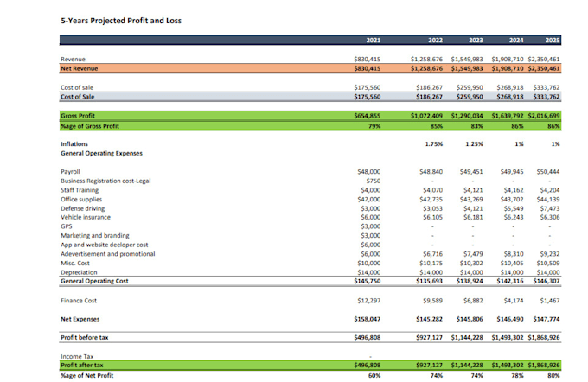Click 2025 Vehicle insurance value $6,306

[550, 217]
